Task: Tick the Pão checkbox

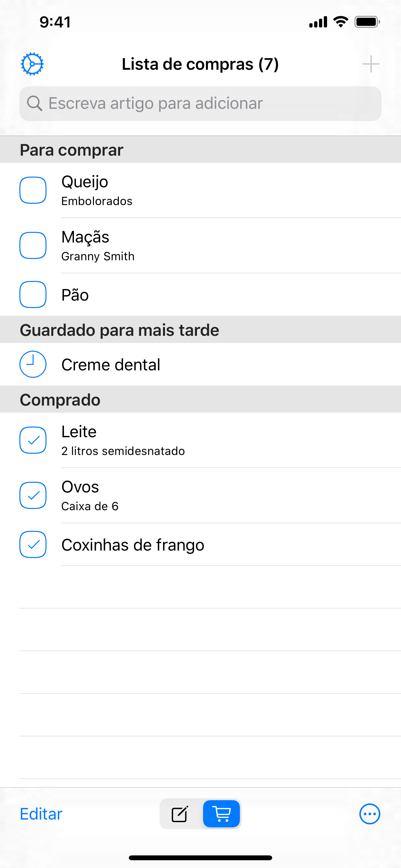Action: [33, 294]
